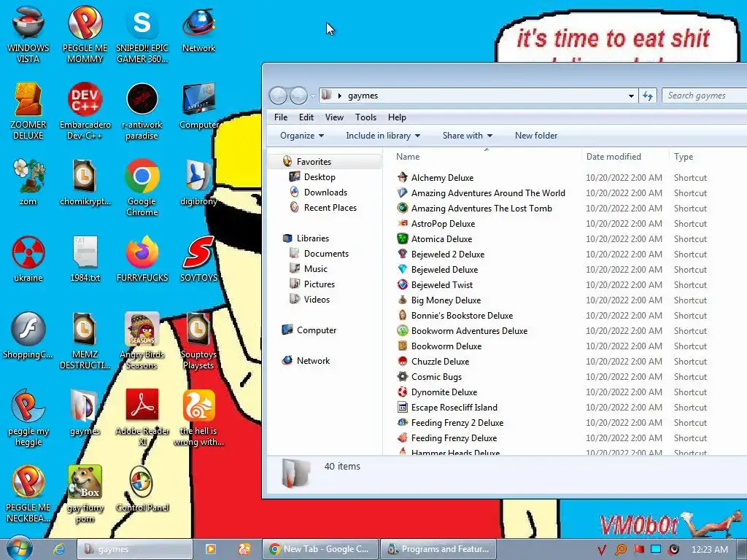Viewport: 747px width, 560px height.
Task: Select the Bejeweled Twist icon
Action: [x=403, y=284]
